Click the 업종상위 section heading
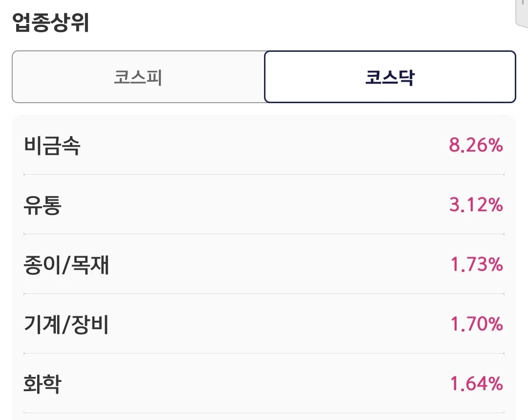 coord(50,23)
